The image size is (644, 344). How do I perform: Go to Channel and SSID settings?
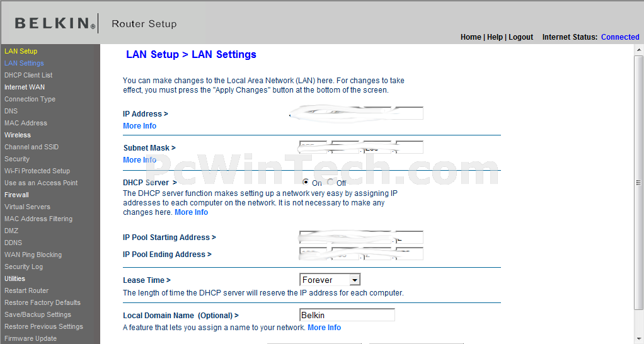32,147
